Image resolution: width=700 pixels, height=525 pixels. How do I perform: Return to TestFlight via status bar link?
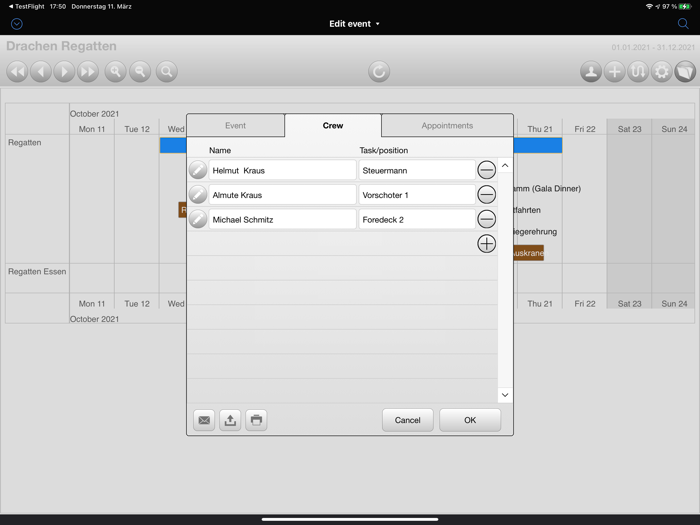click(26, 6)
